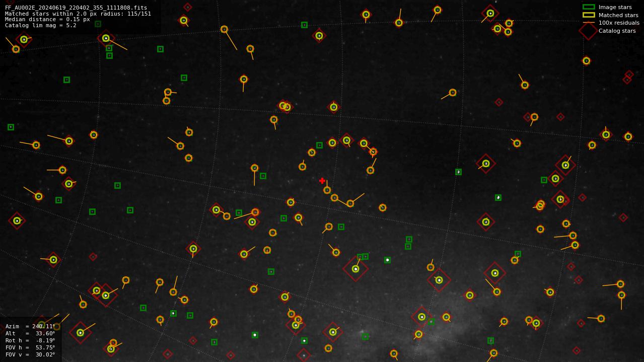Click the 'FOV h = 53.75°' readout
Screen dimensions: 644x362
coord(30,347)
